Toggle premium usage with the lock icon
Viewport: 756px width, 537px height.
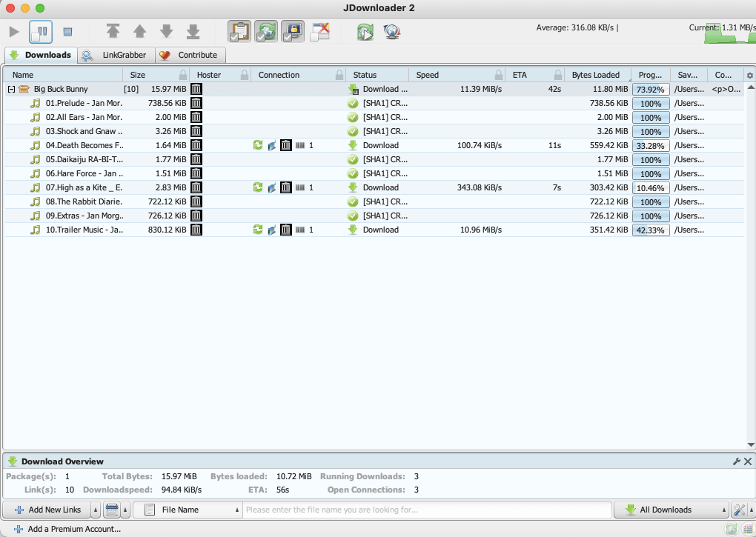292,31
